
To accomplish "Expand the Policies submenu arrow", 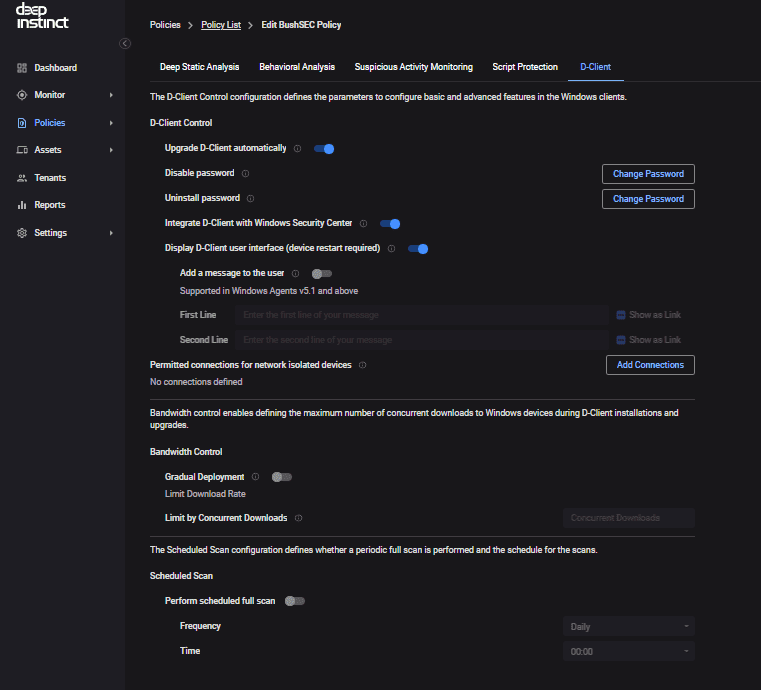I will [x=111, y=123].
